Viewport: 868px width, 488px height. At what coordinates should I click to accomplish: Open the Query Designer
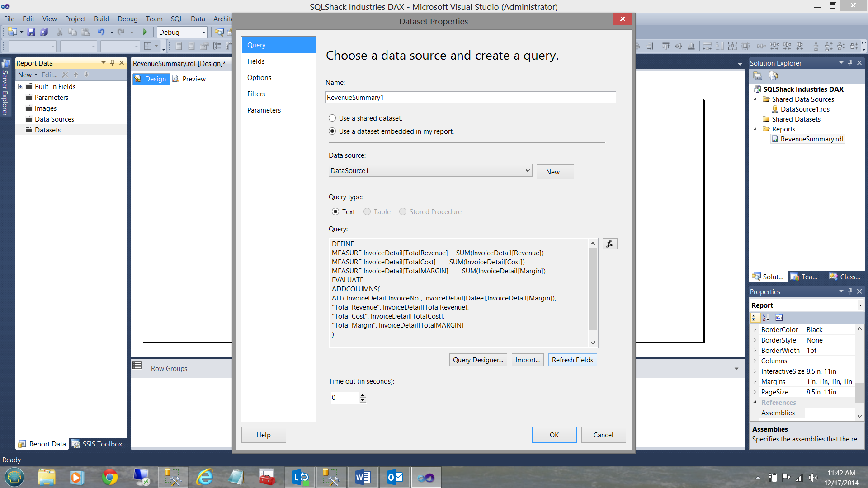[x=478, y=360]
